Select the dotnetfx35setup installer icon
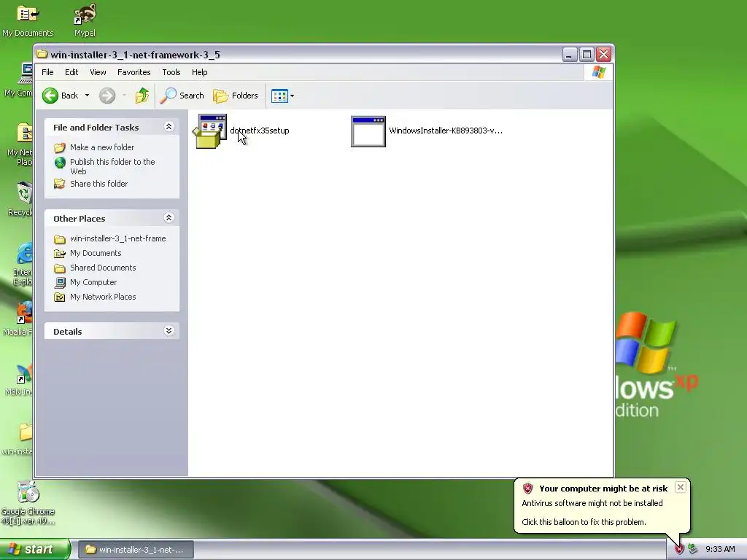 click(209, 131)
